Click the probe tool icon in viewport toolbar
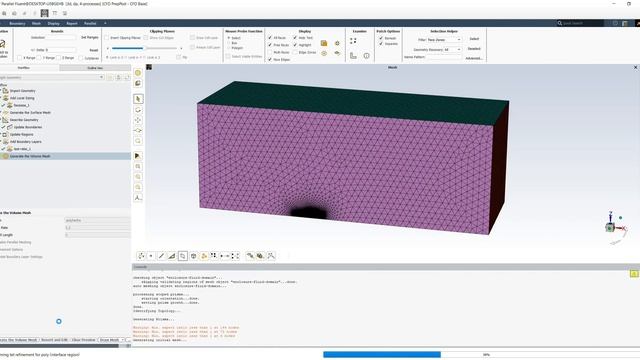640x360 pixels. (x=138, y=156)
